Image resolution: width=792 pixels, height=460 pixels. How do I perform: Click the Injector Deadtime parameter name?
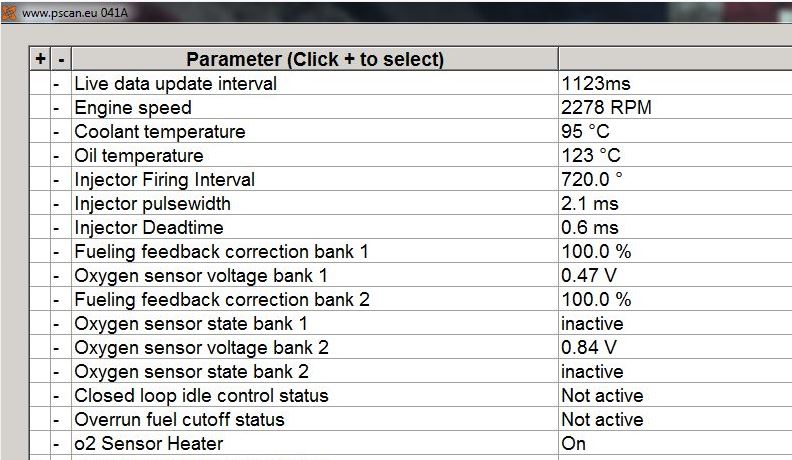coord(149,227)
